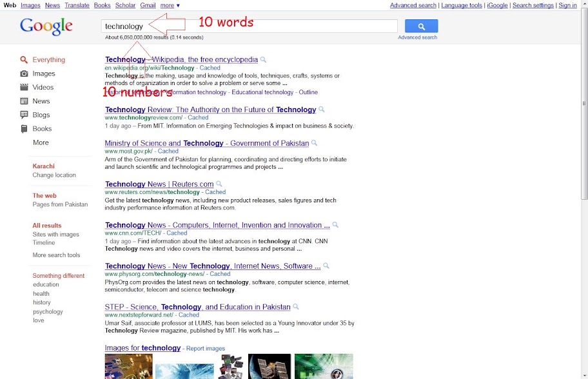The height and width of the screenshot is (379, 588).
Task: Open Wikipedia free encyclopedia result title
Action: coord(181,59)
